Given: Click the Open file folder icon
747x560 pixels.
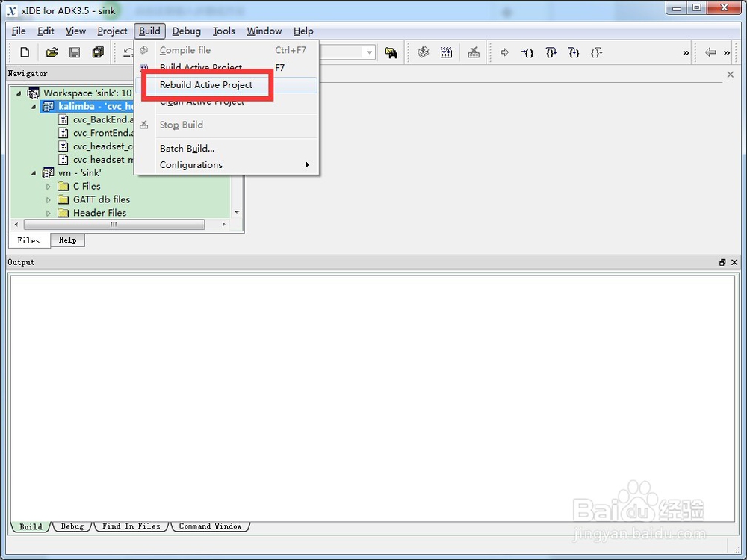Looking at the screenshot, I should coord(52,52).
